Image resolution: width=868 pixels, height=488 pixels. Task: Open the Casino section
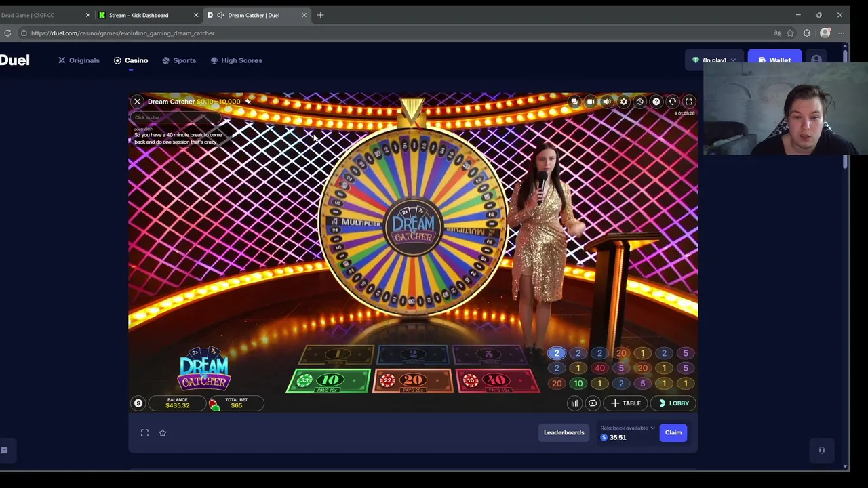(x=131, y=60)
